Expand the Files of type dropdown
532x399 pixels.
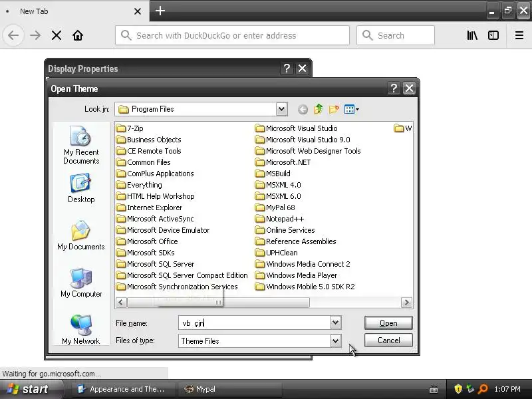tap(335, 340)
